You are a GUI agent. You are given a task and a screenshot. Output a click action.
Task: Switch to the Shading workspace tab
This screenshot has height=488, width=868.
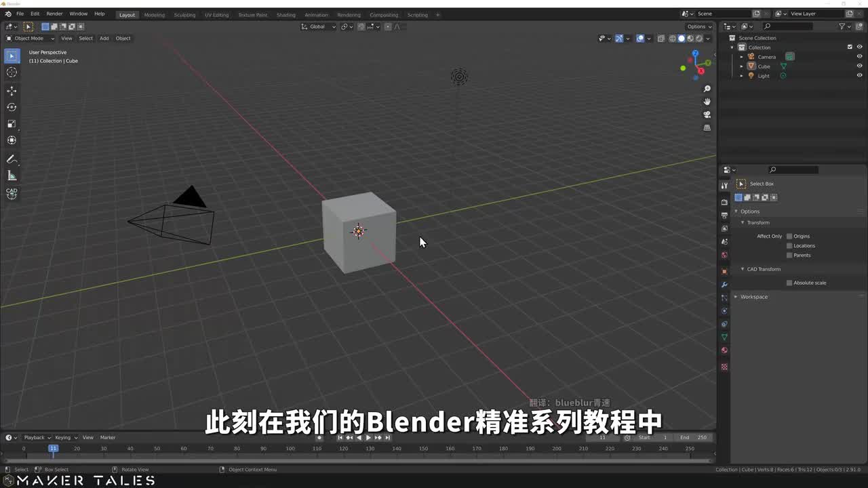point(285,15)
